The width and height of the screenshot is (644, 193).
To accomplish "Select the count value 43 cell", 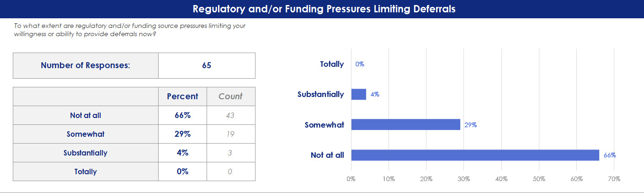I will (231, 115).
